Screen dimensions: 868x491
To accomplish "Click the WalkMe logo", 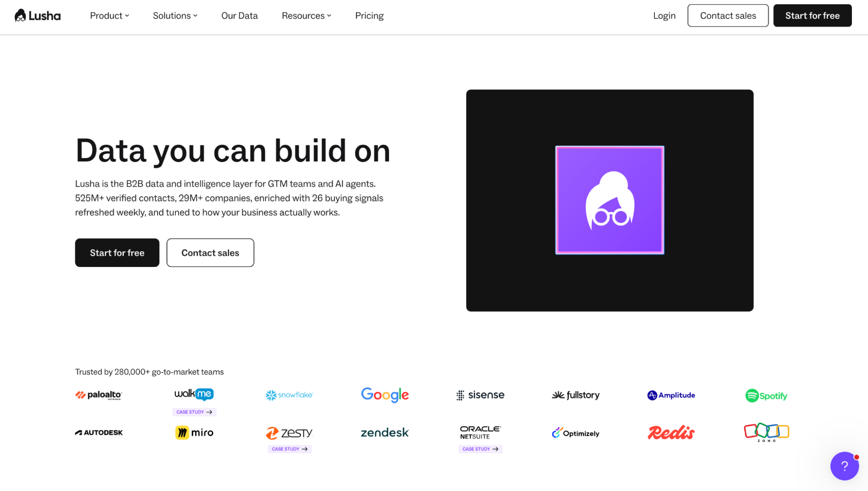I will point(194,394).
